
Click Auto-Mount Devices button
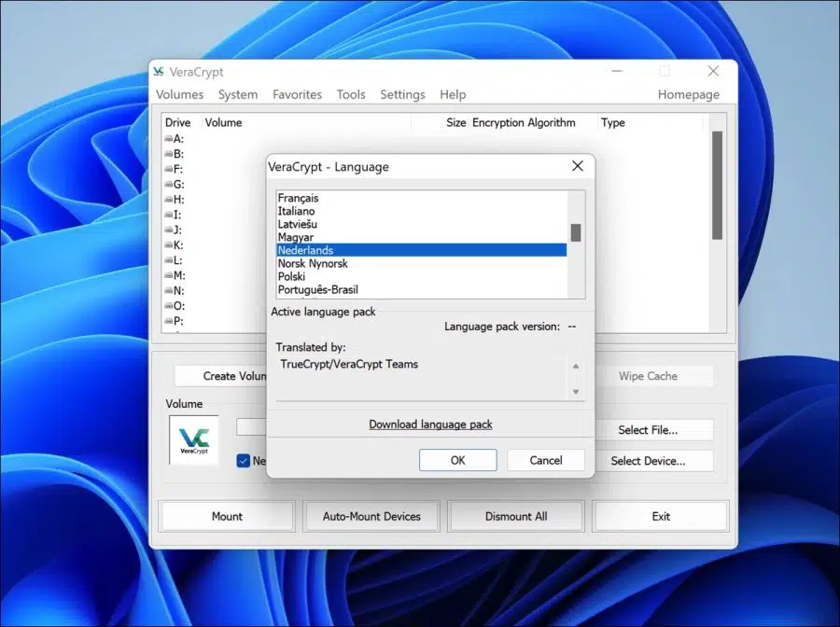click(x=371, y=516)
